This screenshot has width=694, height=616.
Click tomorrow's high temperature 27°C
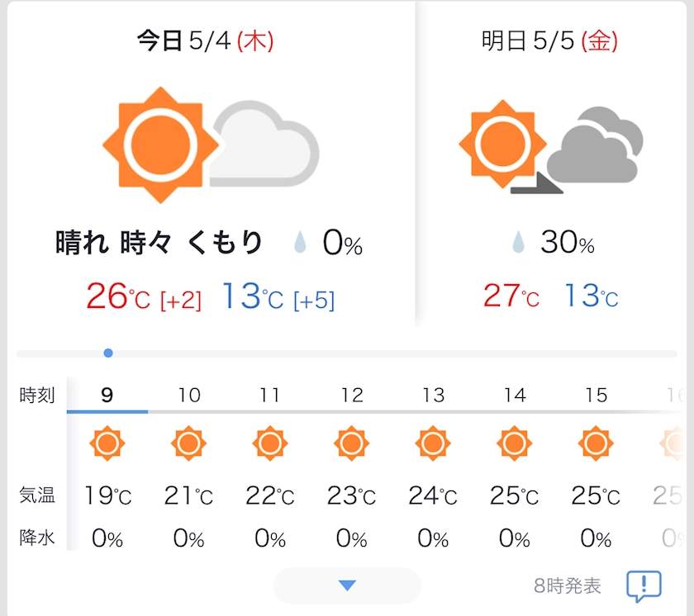pos(511,296)
